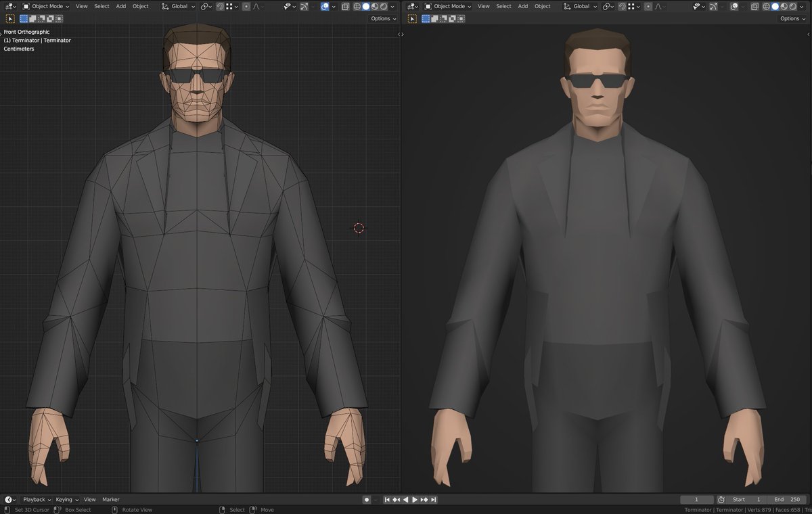Open the timeline Keying menu
The height and width of the screenshot is (514, 812).
coord(67,500)
